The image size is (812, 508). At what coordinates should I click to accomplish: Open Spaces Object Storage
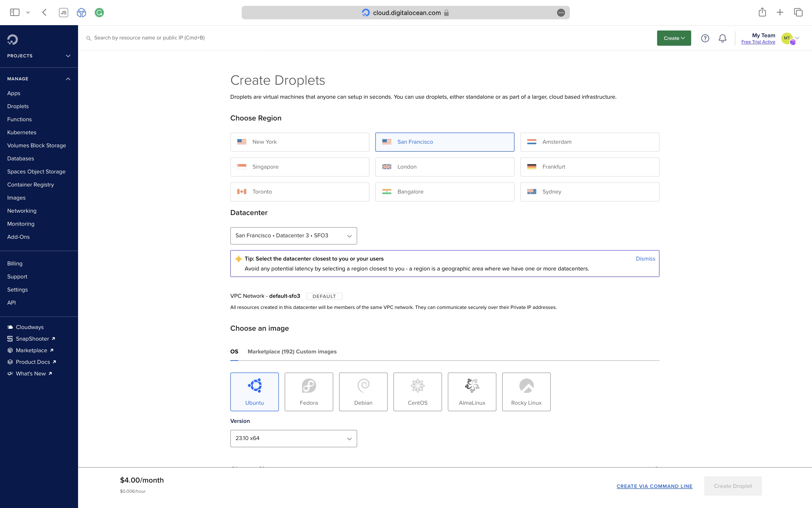36,172
